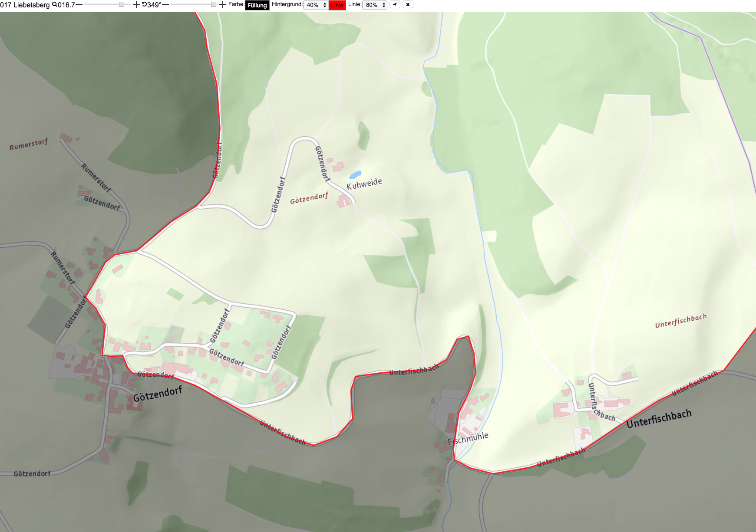Viewport: 756px width, 532px height.
Task: Click the rotation slider handle
Action: (214, 4)
